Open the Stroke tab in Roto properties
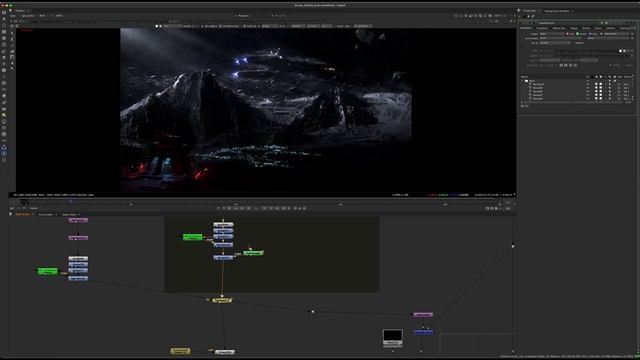 point(586,28)
